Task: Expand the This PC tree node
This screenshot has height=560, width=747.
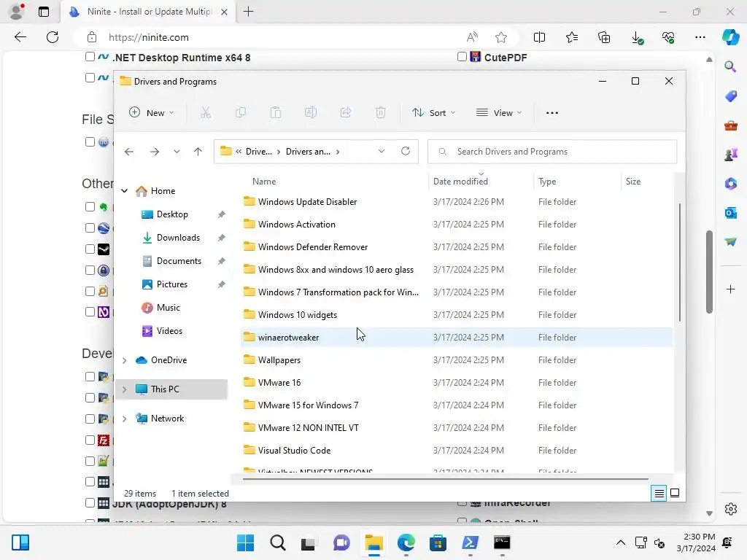Action: pyautogui.click(x=124, y=389)
